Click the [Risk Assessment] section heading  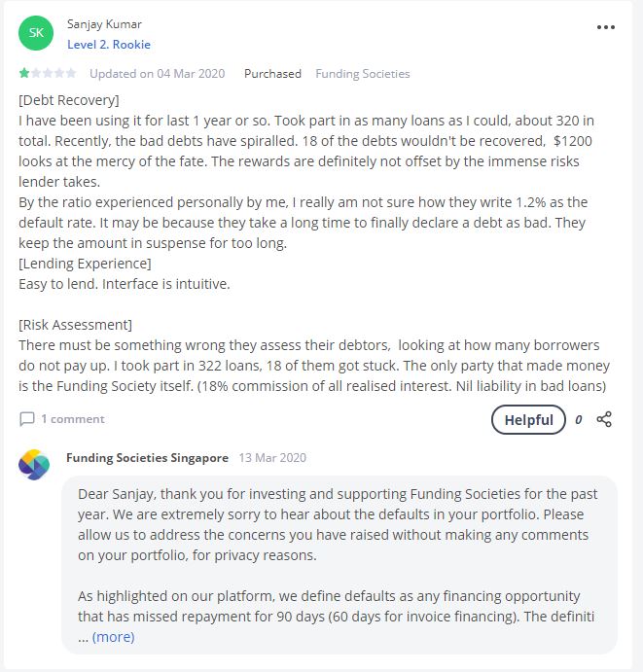pos(75,325)
